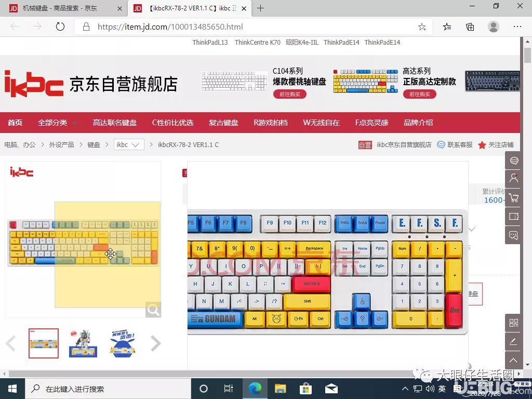532x399 pixels.
Task: Click the site lock icon in address bar
Action: point(86,27)
